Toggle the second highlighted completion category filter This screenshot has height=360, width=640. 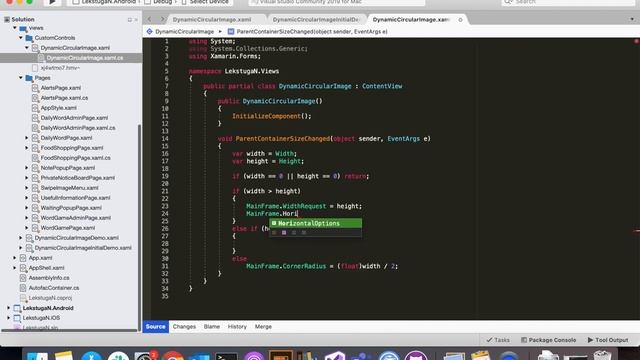(x=284, y=233)
